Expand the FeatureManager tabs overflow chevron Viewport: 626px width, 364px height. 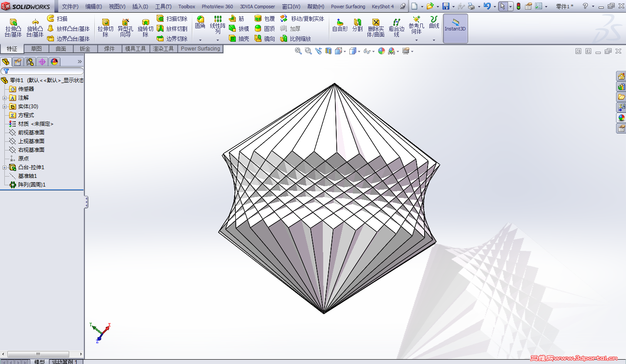80,62
